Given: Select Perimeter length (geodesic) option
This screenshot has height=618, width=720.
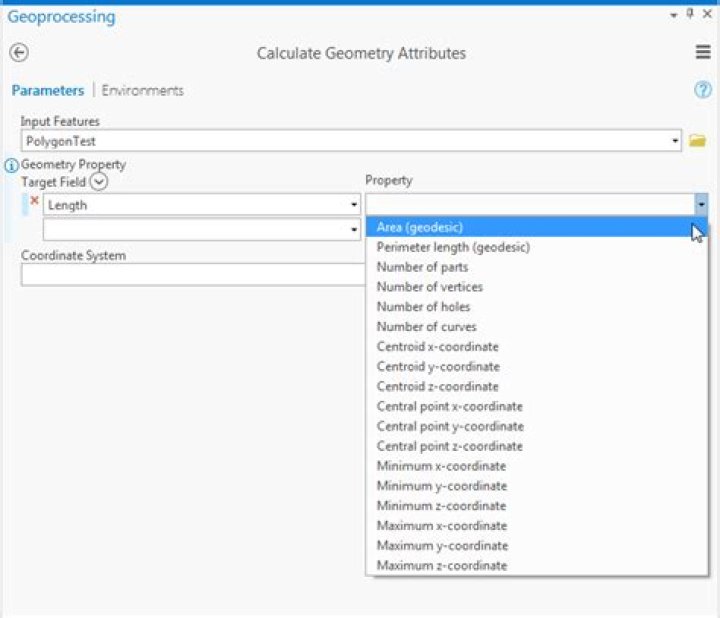Looking at the screenshot, I should tap(453, 247).
